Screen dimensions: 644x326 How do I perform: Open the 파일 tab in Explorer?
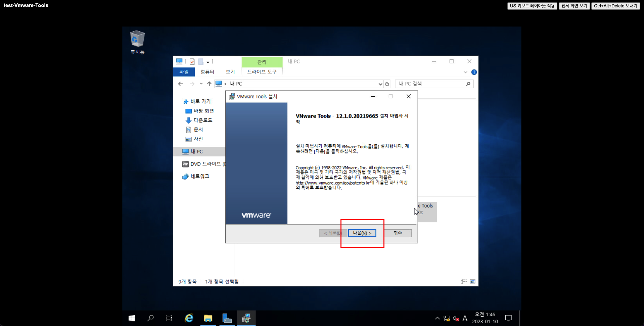pyautogui.click(x=184, y=72)
